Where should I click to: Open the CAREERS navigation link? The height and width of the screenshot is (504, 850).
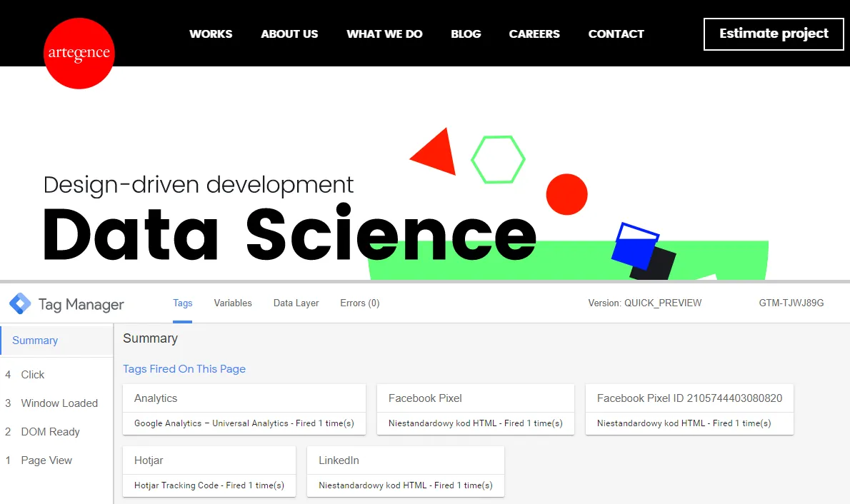pyautogui.click(x=534, y=34)
